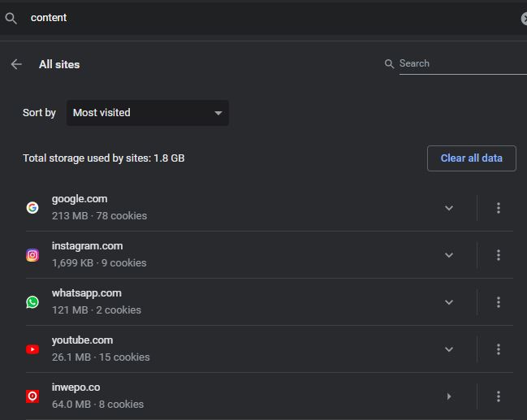Viewport: 527px width, 420px height.
Task: Click the 213 MB · 78 cookies text
Action: pyautogui.click(x=100, y=215)
